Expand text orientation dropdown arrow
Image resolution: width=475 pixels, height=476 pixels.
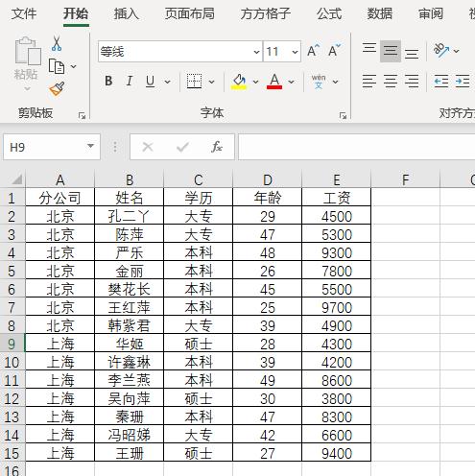tap(457, 51)
